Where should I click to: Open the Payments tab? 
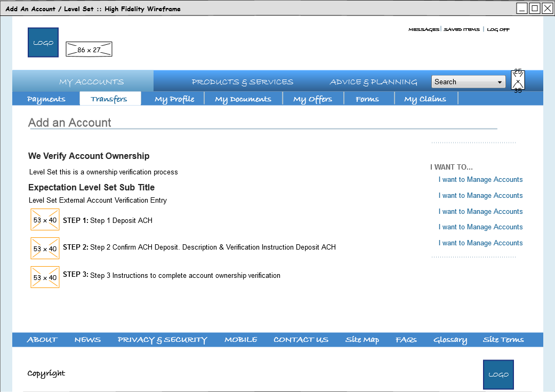(46, 99)
